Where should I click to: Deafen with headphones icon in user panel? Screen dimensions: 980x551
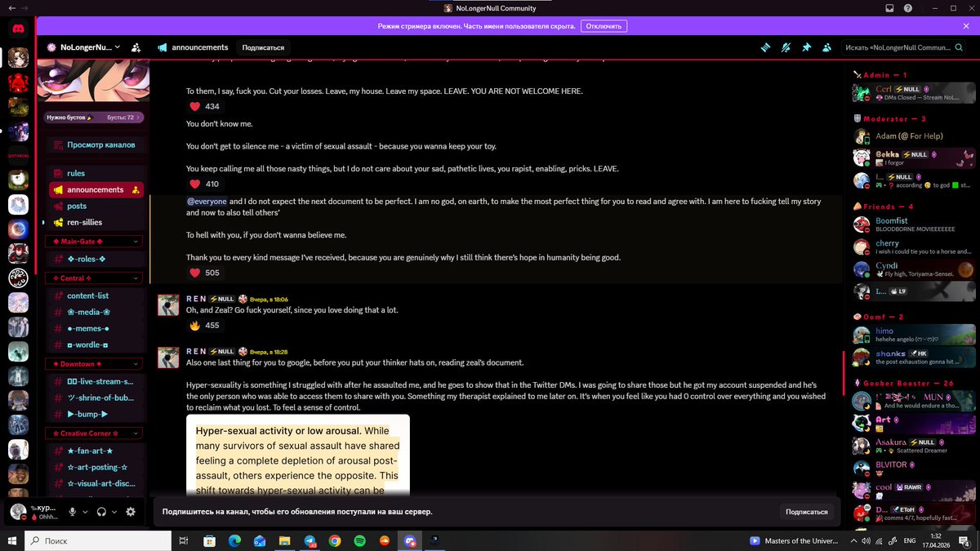click(x=101, y=512)
